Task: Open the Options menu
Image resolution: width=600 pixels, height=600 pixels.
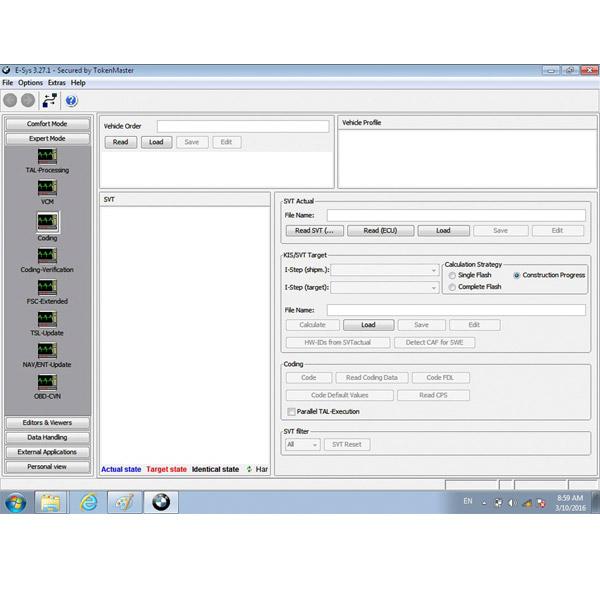Action: (x=30, y=82)
